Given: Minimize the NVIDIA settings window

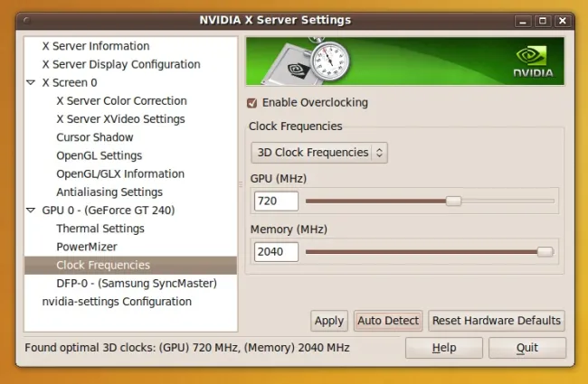Looking at the screenshot, I should tap(523, 21).
